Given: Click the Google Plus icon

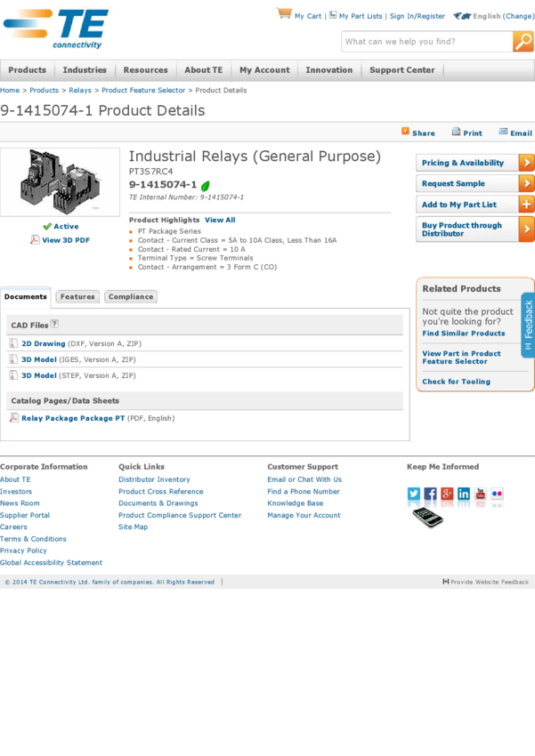Looking at the screenshot, I should tap(447, 494).
